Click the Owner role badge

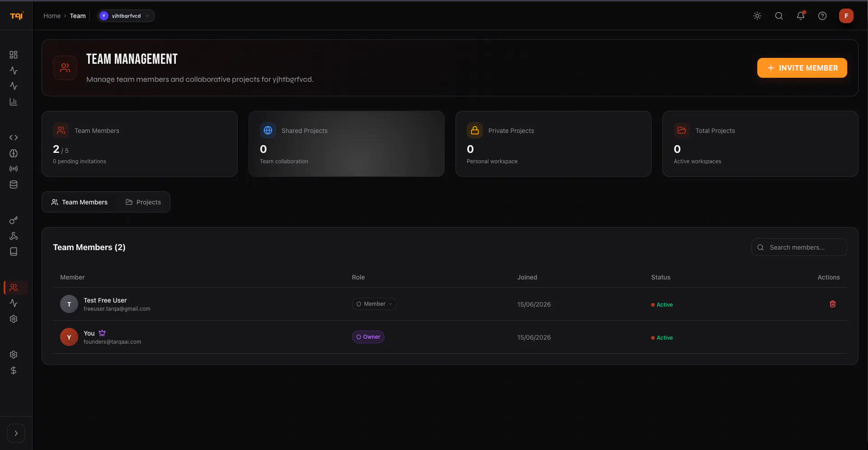tap(368, 337)
